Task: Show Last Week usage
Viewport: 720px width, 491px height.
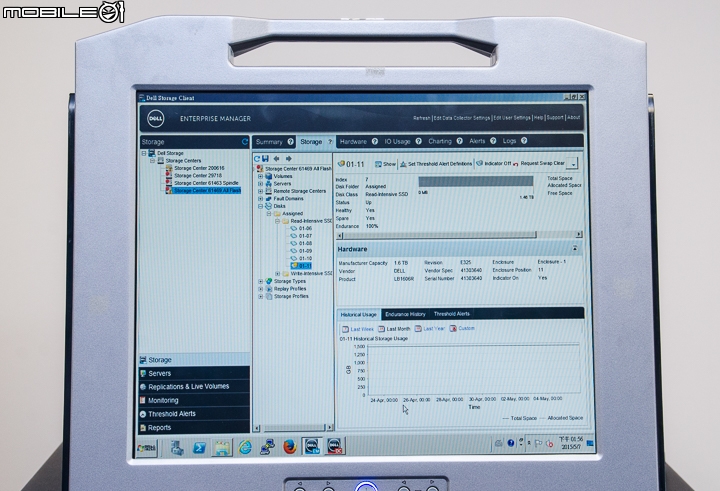Action: point(358,329)
